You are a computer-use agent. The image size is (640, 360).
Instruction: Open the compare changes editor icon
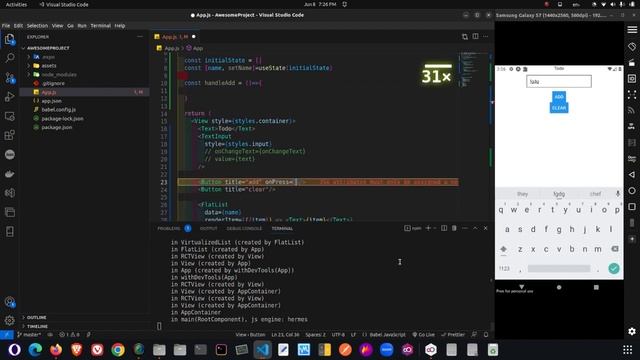(465, 36)
